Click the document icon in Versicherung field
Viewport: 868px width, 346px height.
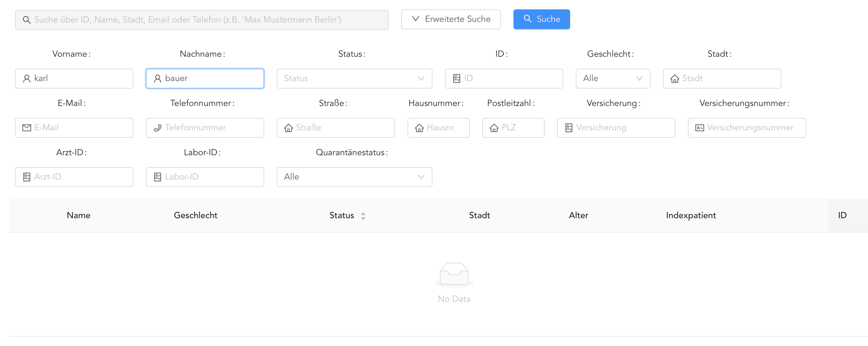pos(569,128)
